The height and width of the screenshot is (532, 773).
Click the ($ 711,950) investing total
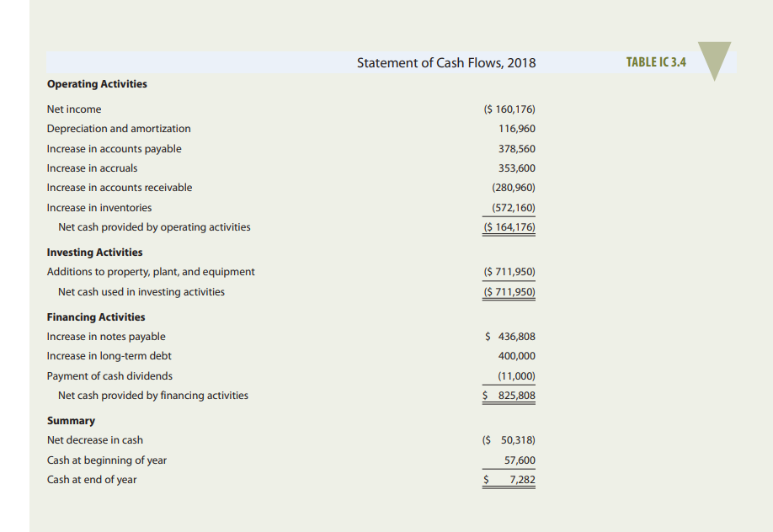[x=509, y=291]
